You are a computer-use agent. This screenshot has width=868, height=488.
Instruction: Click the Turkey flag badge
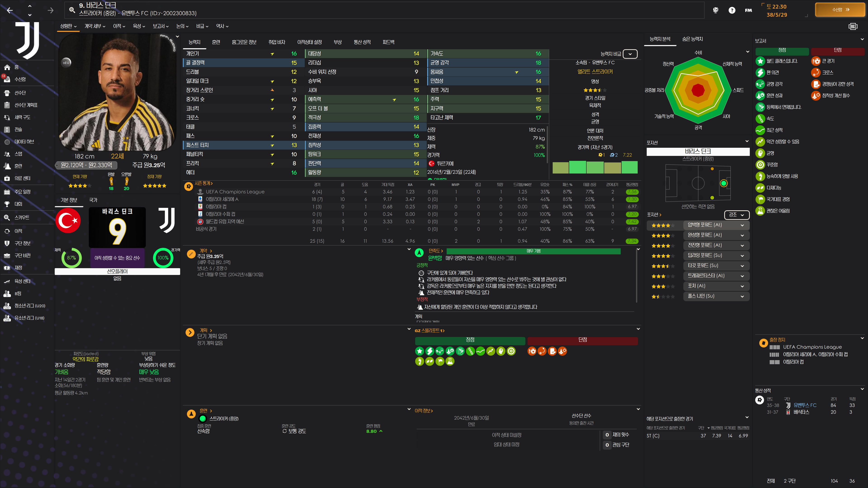[x=68, y=221]
